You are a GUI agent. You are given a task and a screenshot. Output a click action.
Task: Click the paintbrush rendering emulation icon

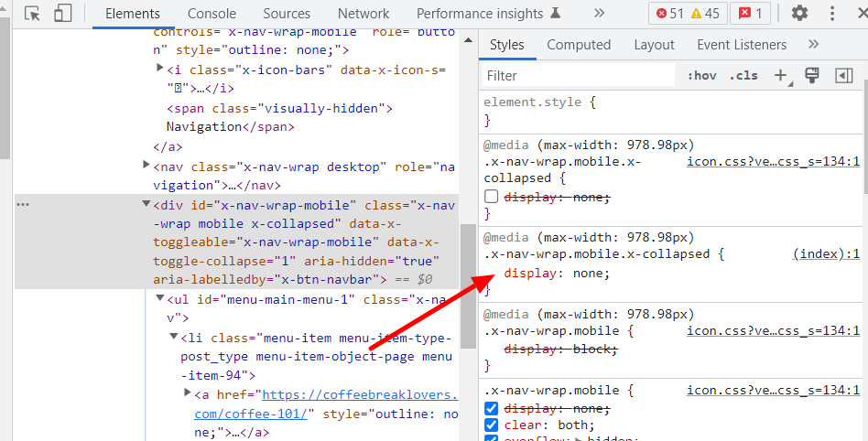(x=811, y=75)
